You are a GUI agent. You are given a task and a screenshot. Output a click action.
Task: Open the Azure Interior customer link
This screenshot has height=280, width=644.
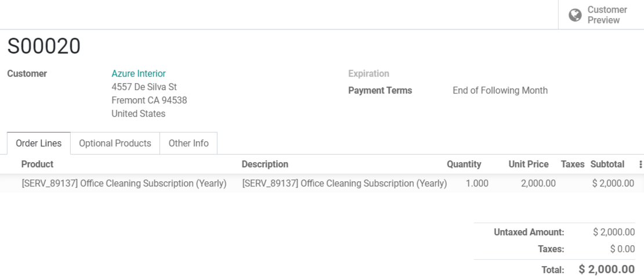pos(139,74)
